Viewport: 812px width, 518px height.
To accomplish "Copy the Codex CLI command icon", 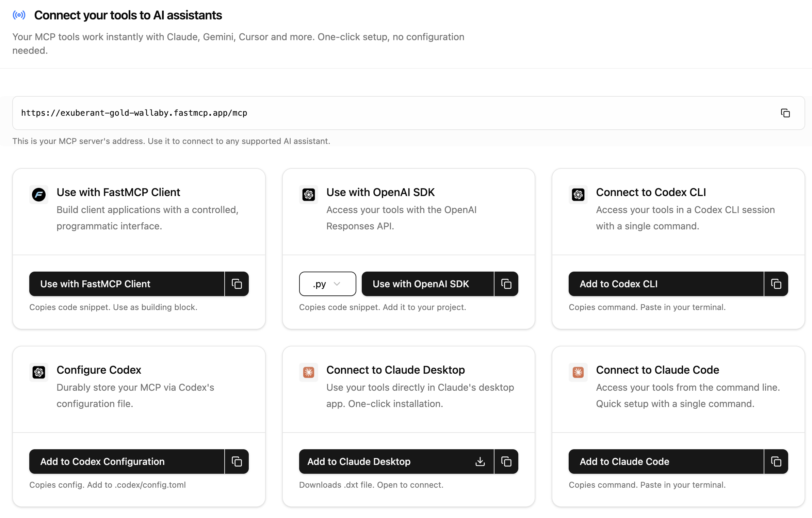I will [776, 284].
